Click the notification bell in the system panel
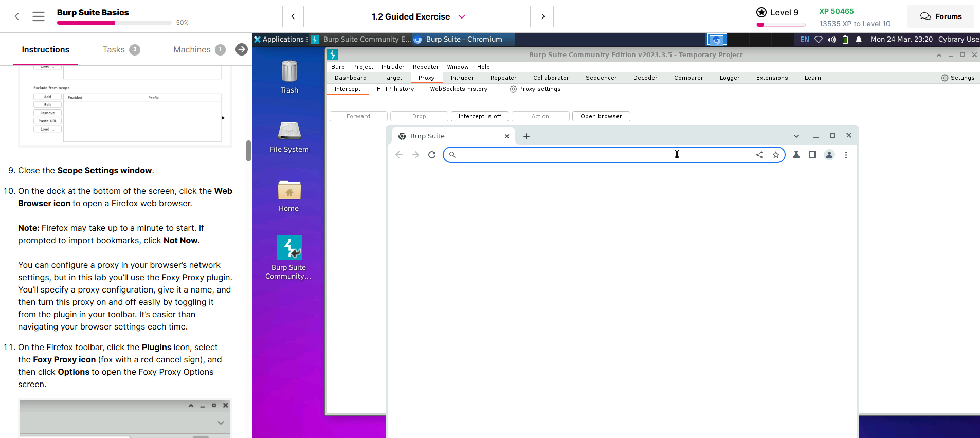Image resolution: width=980 pixels, height=438 pixels. pos(859,40)
